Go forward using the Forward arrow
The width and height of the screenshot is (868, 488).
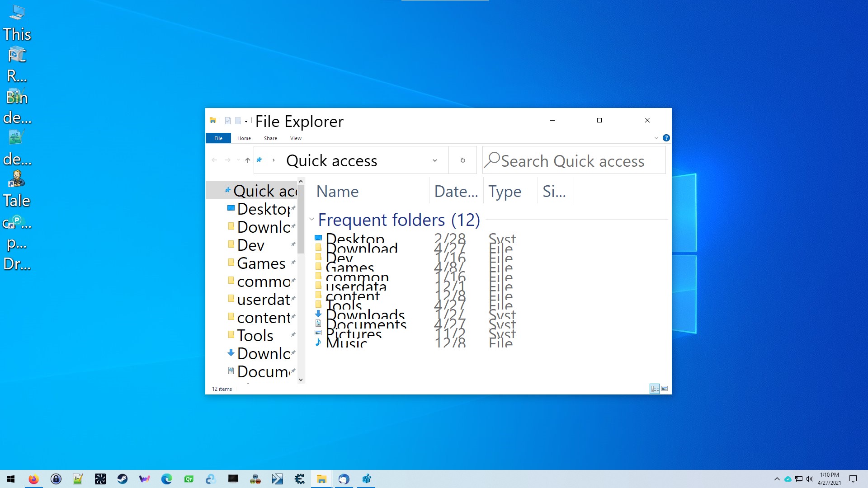(x=228, y=160)
